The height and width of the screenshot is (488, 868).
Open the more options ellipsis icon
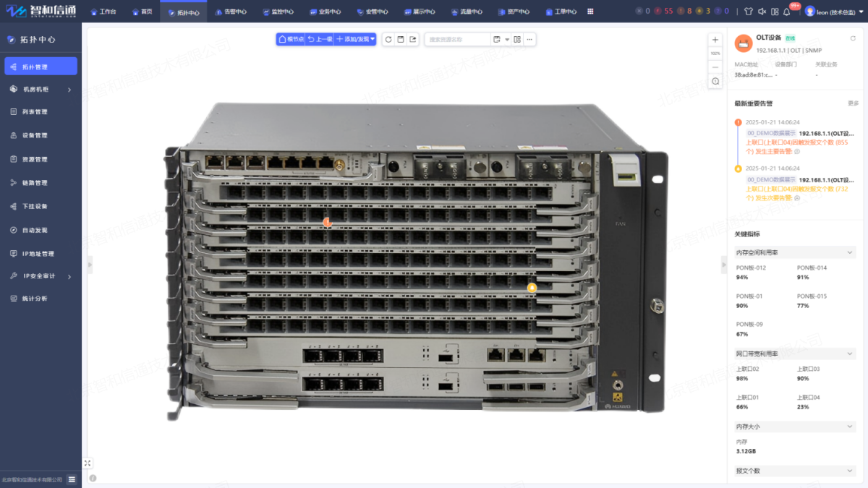point(530,39)
